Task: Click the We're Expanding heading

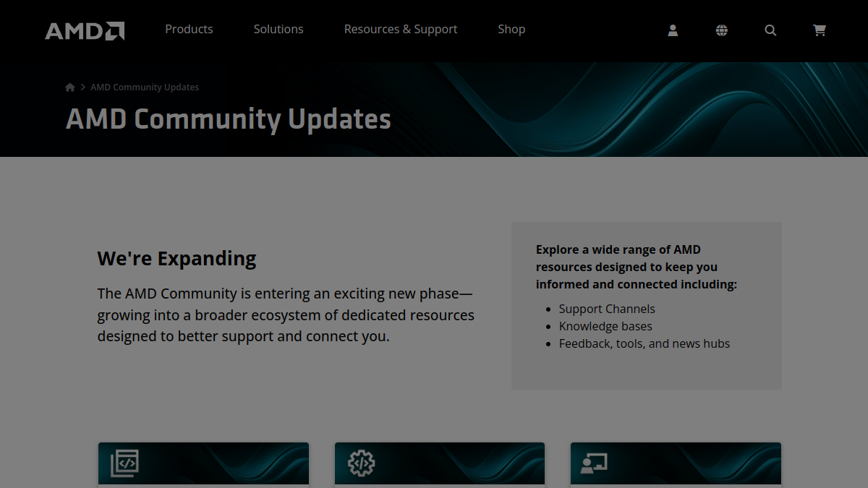Action: tap(177, 258)
